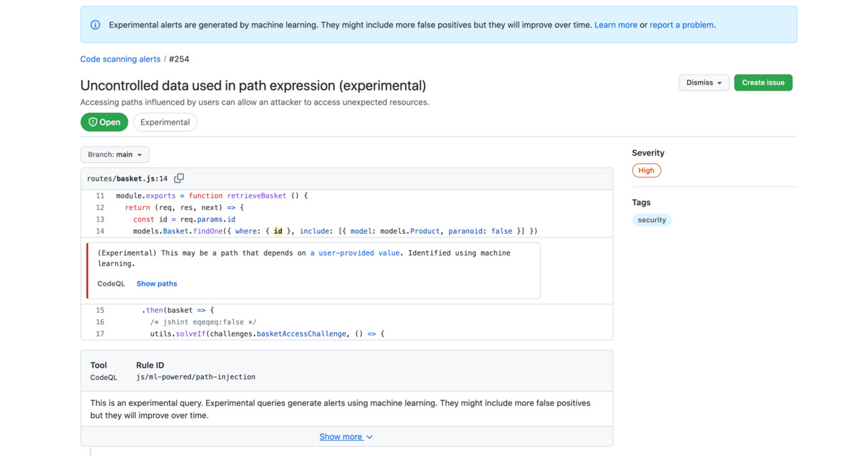
Task: Click Show paths under the CodeQL message
Action: pos(156,283)
